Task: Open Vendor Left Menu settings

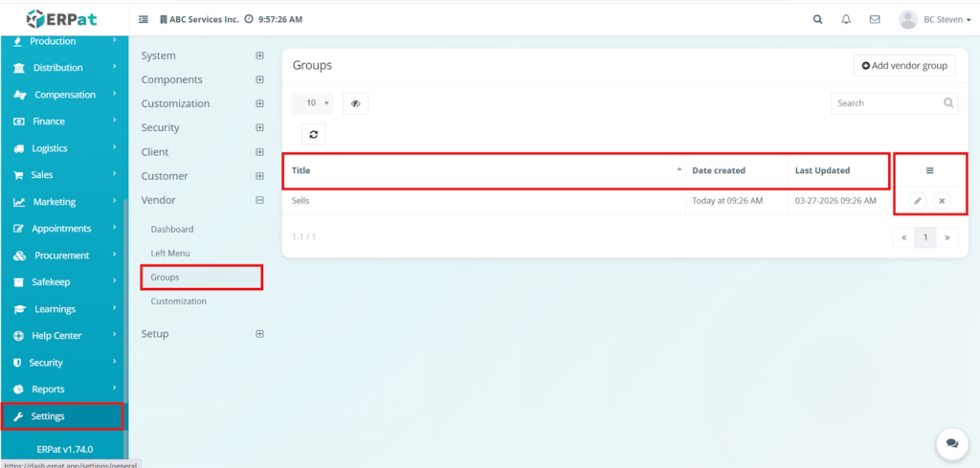Action: coord(170,253)
